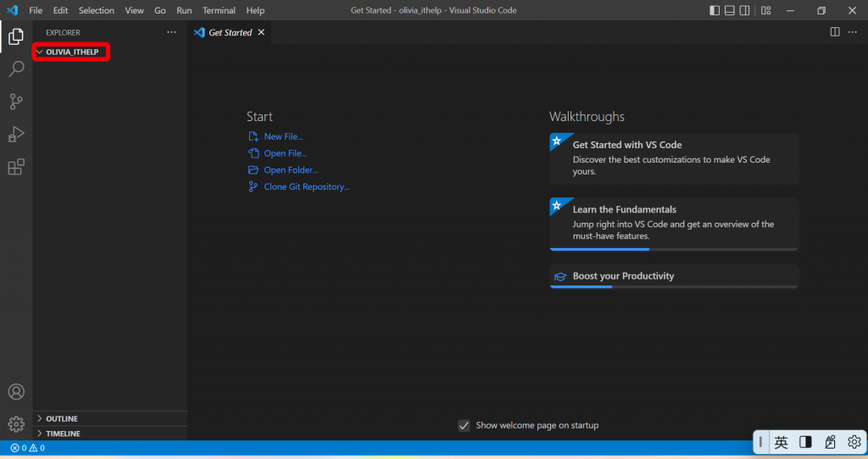The height and width of the screenshot is (459, 868).
Task: Uncheck Show welcome page on startup
Action: click(464, 425)
